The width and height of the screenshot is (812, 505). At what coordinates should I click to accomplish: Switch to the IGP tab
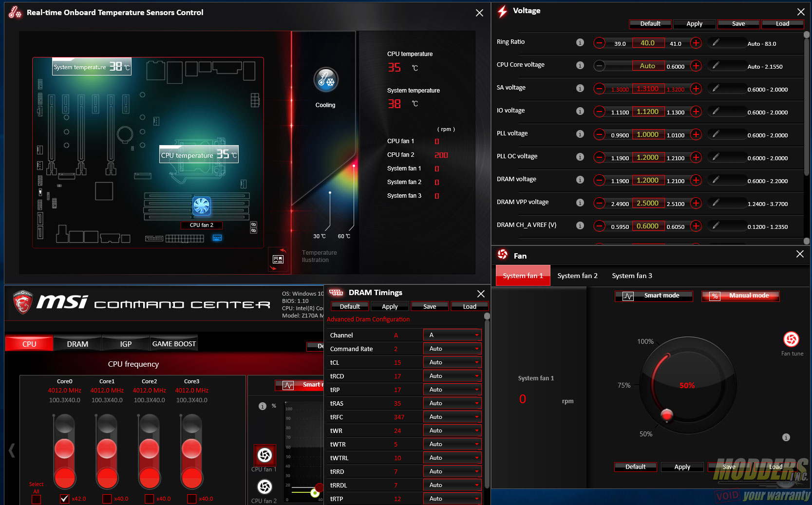tap(126, 343)
